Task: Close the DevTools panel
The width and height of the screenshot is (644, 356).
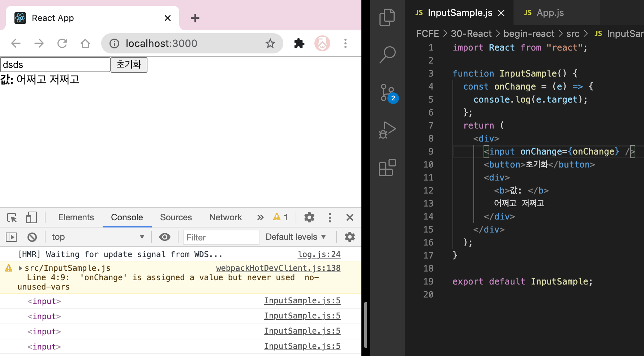Action: (350, 217)
